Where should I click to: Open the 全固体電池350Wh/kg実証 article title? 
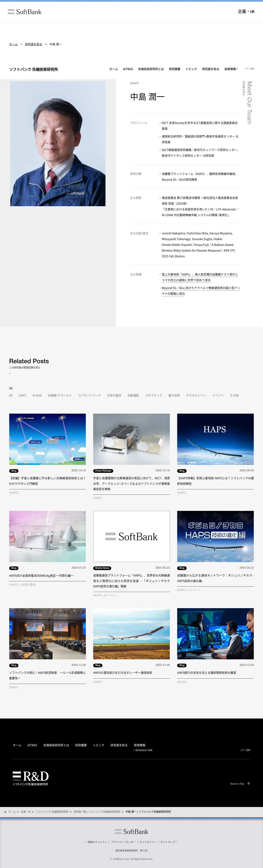[41, 576]
